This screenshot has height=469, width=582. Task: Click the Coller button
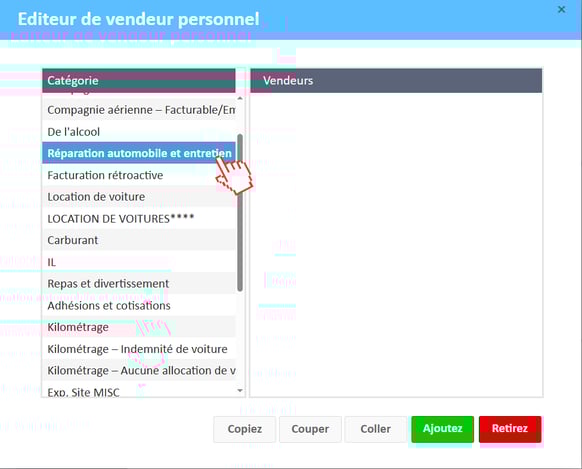[376, 429]
